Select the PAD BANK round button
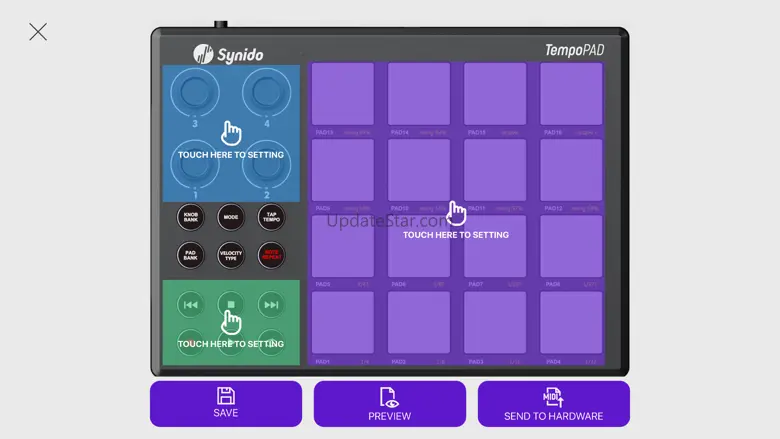 point(191,255)
